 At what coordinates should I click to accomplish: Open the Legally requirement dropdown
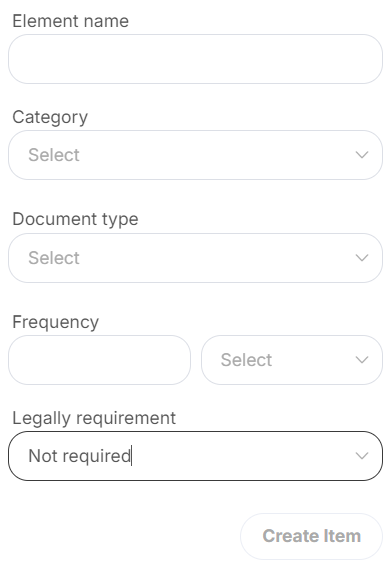click(195, 456)
